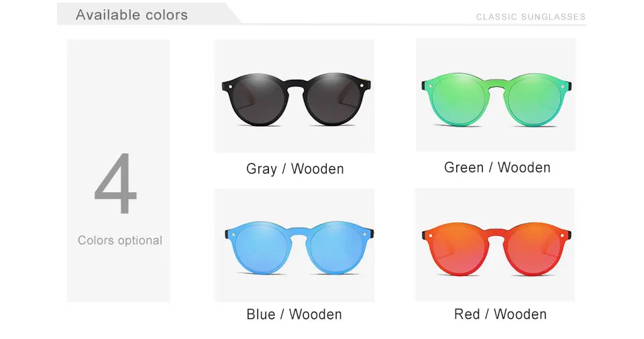Screen dimensions: 644x339
Task: Click the nose bridge of red sunglasses
Action: pos(496,232)
